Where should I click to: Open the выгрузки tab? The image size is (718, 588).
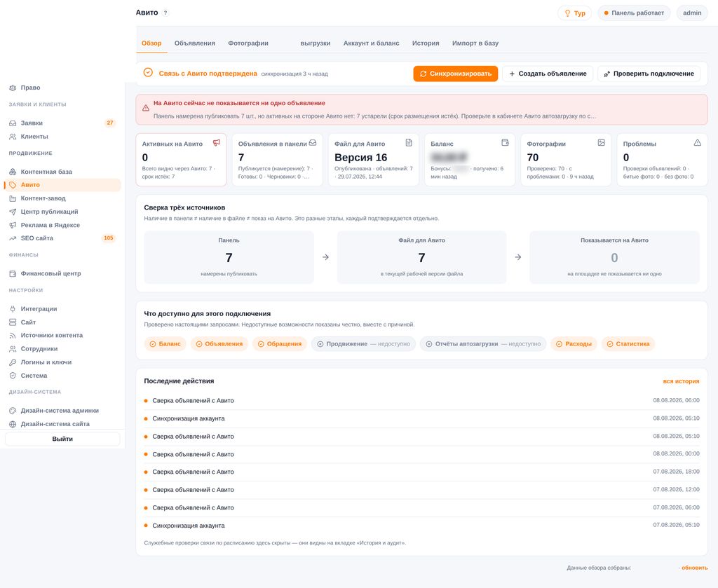coord(315,43)
